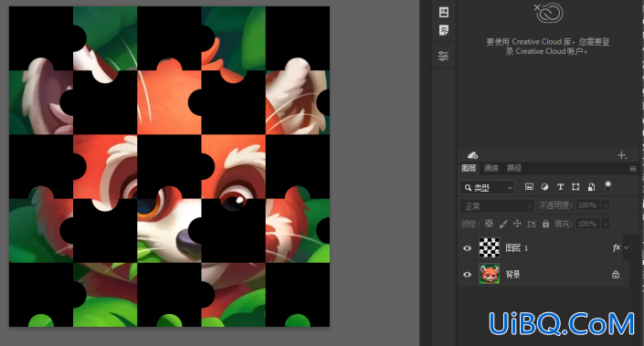Hide the 背景 layer using eye icon
Image resolution: width=644 pixels, height=346 pixels.
tap(467, 275)
